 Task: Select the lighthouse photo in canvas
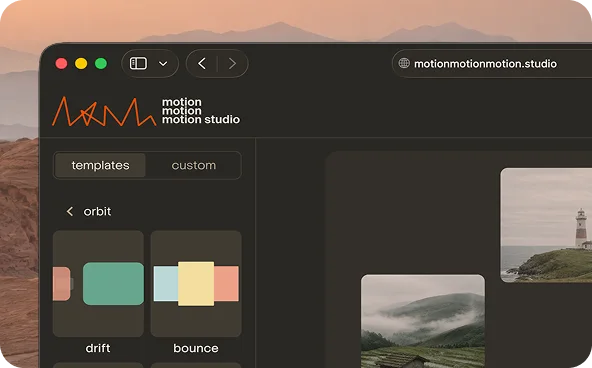tap(546, 225)
